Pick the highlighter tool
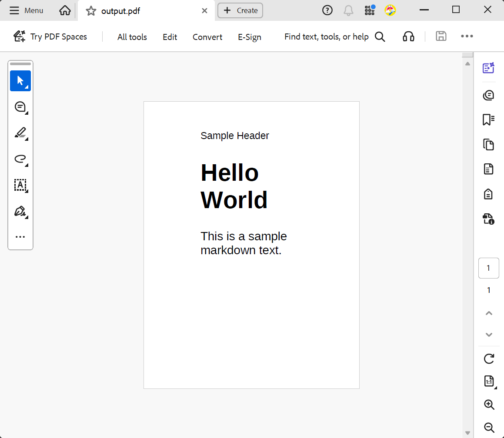 (x=20, y=133)
